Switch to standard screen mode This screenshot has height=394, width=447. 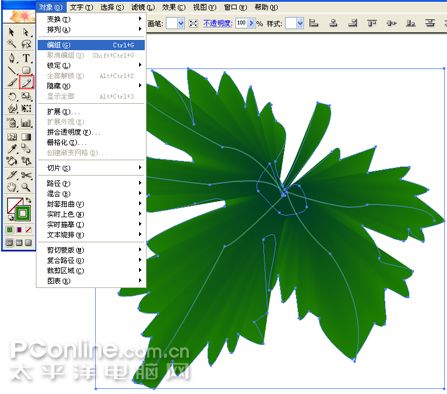[10, 243]
